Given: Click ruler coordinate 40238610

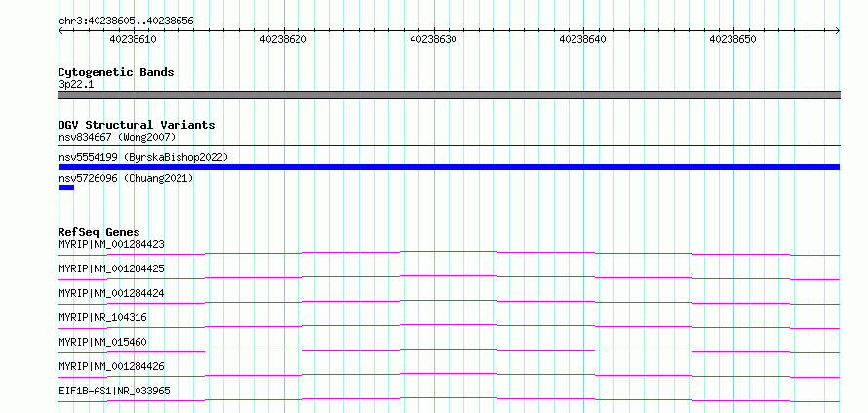Looking at the screenshot, I should click(133, 39).
